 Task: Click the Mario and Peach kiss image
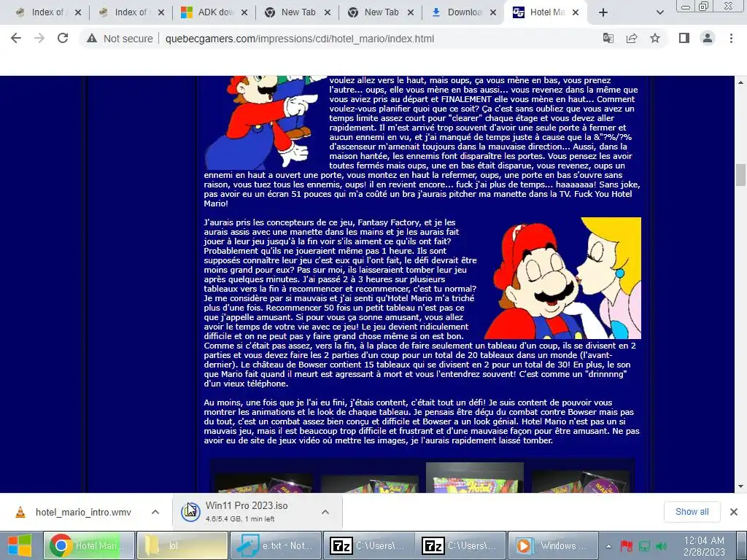tap(562, 278)
